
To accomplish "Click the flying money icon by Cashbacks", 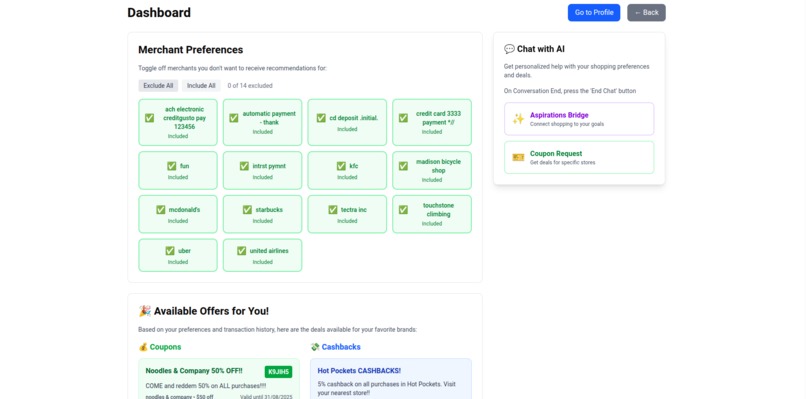I will pos(315,347).
